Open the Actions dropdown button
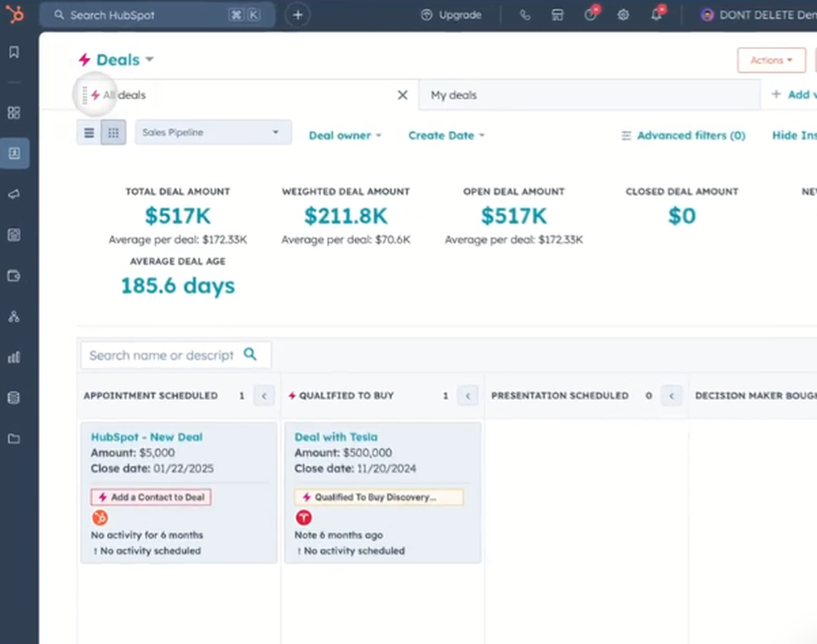Viewport: 817px width, 644px height. [771, 60]
